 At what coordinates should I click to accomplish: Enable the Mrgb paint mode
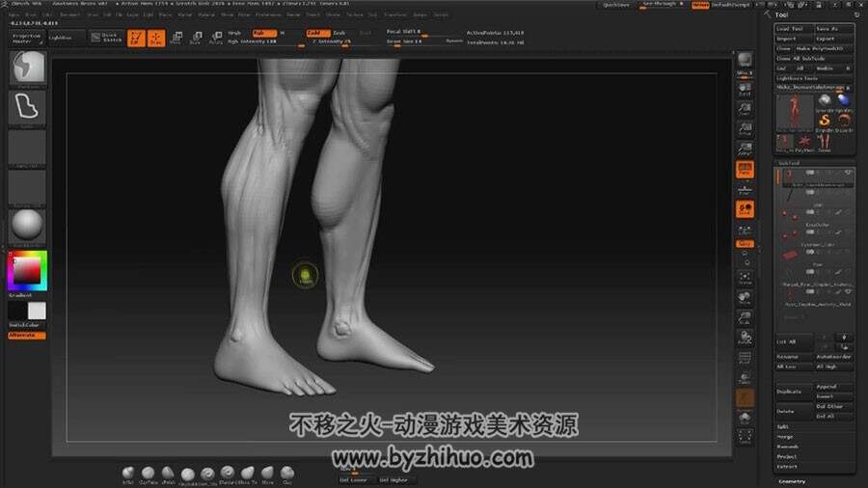click(x=236, y=33)
